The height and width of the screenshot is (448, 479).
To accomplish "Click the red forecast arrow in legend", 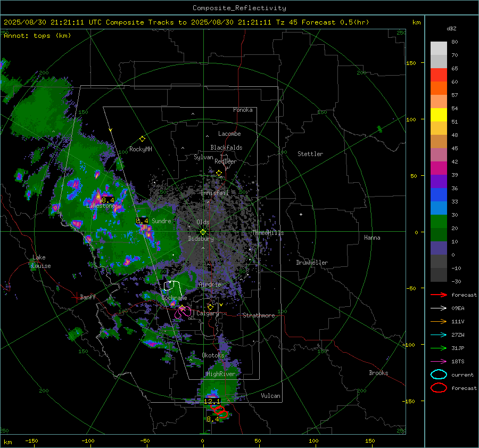I will click(x=439, y=295).
